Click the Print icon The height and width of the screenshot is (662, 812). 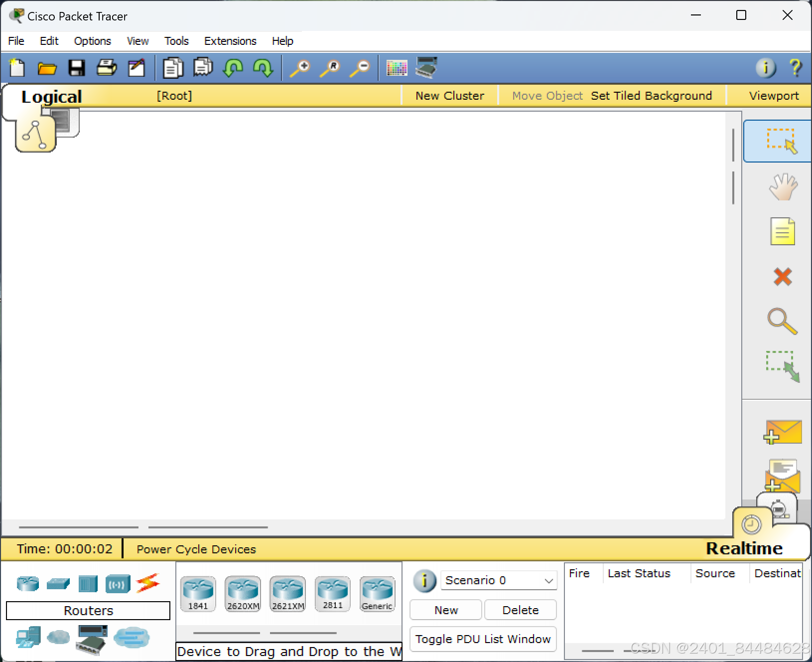[106, 68]
